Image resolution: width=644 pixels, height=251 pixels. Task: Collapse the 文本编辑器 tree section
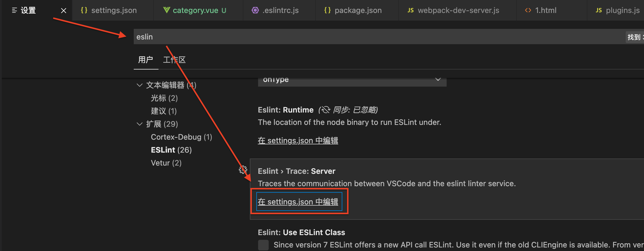[x=139, y=85]
